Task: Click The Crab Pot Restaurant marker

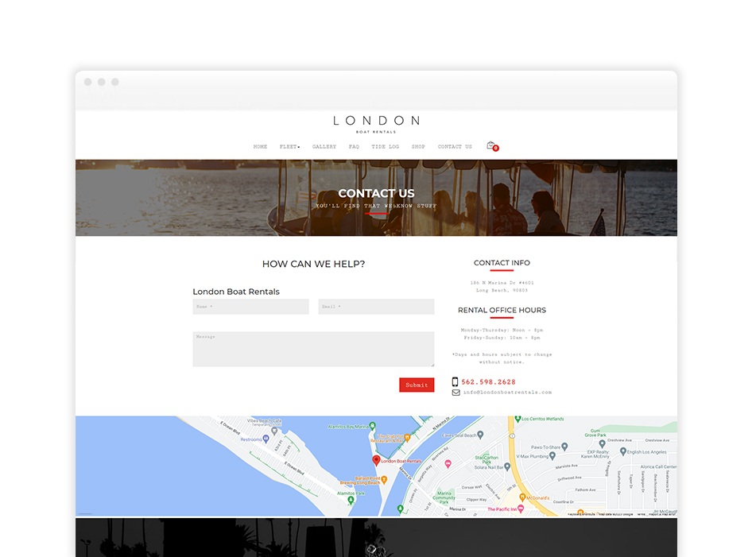Action: tap(407, 438)
